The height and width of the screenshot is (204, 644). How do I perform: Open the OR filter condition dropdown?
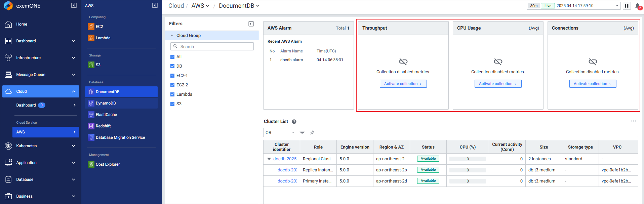280,132
